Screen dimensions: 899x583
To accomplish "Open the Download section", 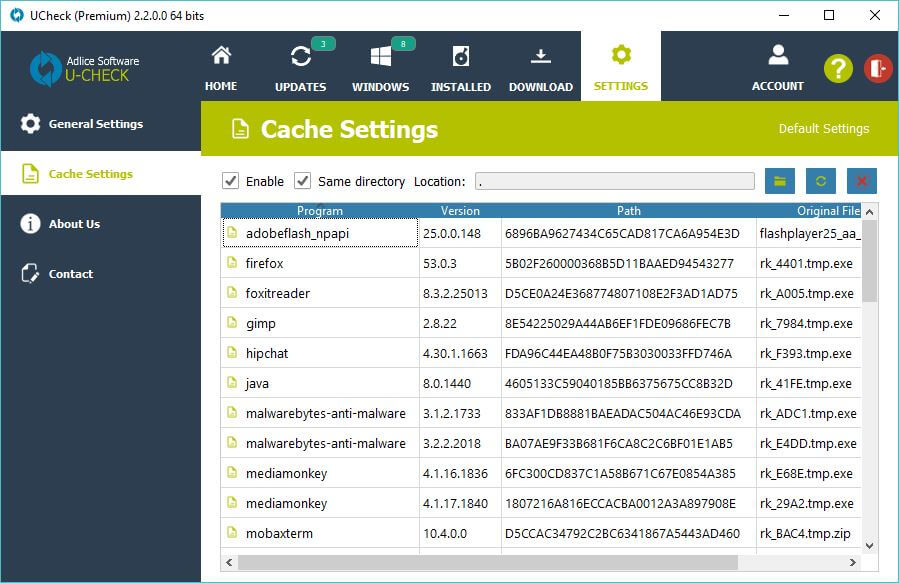I will (540, 67).
